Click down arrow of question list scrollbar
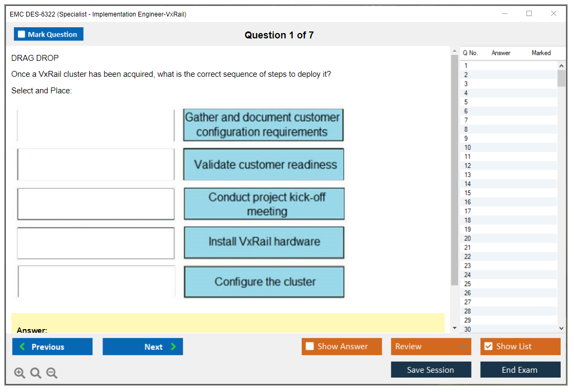The height and width of the screenshot is (392, 574). click(561, 329)
